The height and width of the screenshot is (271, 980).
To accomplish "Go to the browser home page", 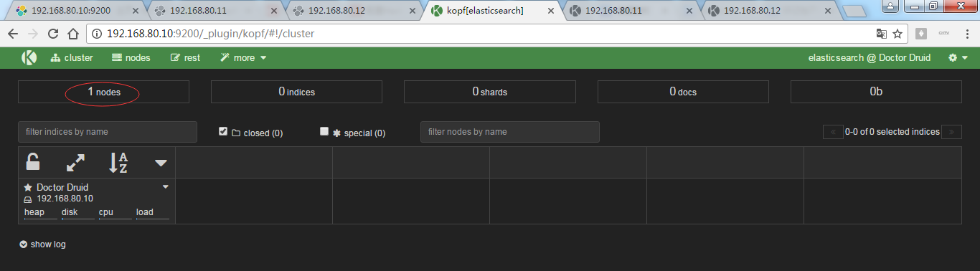I will coord(72,34).
